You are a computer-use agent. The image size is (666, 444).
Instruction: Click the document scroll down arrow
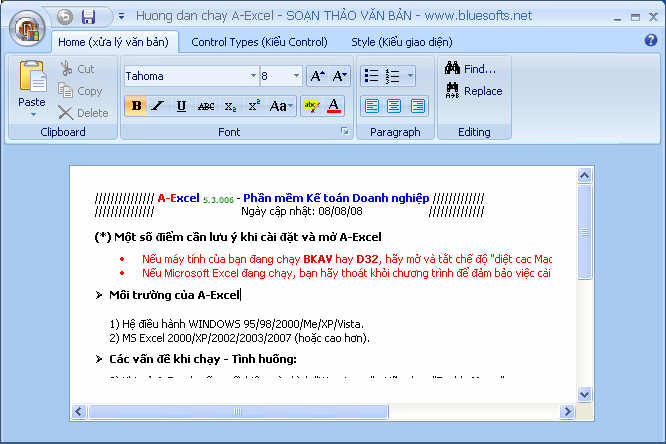click(584, 394)
